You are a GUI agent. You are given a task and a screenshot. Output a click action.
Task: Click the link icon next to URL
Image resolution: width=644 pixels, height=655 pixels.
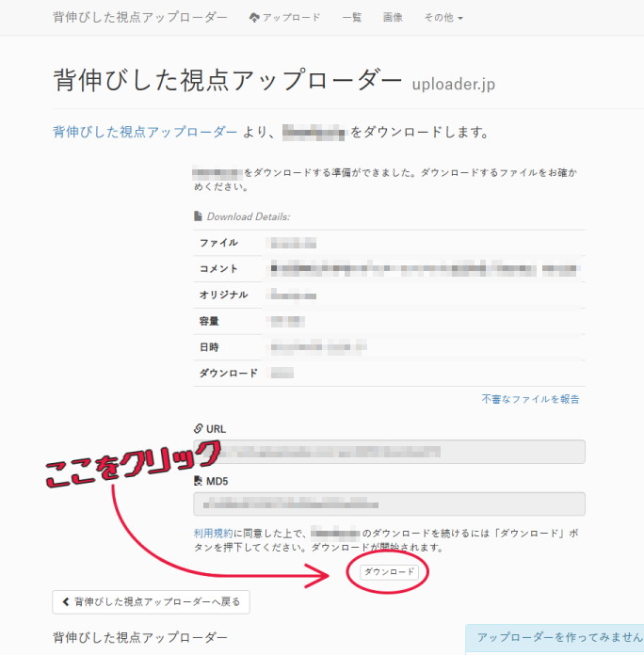coord(198,428)
